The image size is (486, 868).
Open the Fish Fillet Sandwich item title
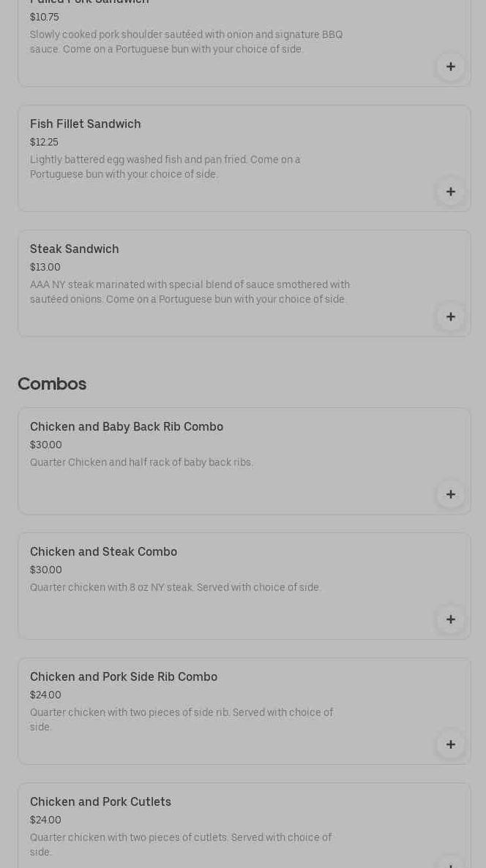tap(86, 124)
